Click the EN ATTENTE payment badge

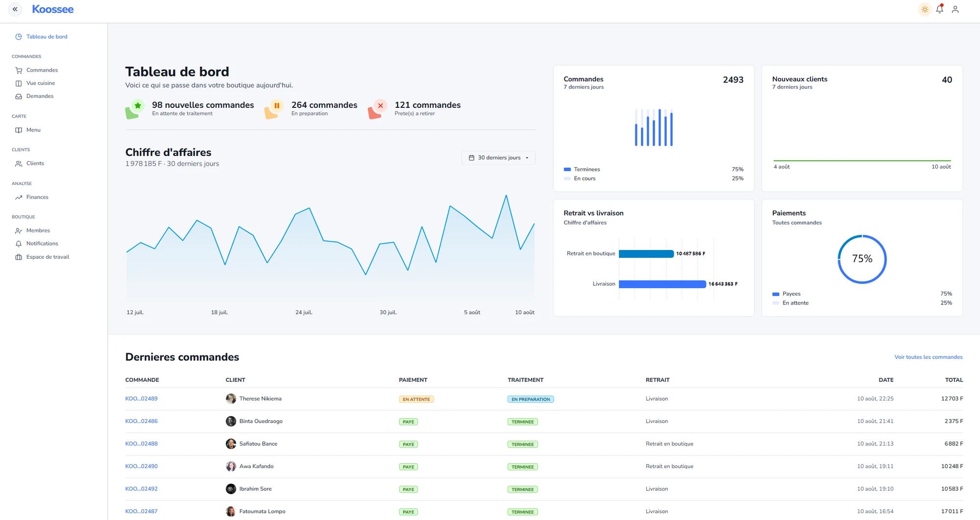(416, 399)
